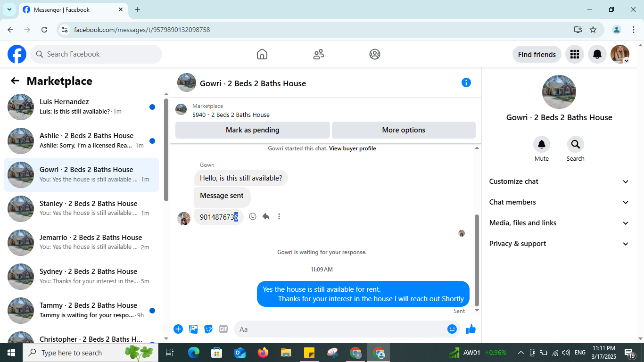Expand Chat members section
The height and width of the screenshot is (362, 644).
point(559,202)
